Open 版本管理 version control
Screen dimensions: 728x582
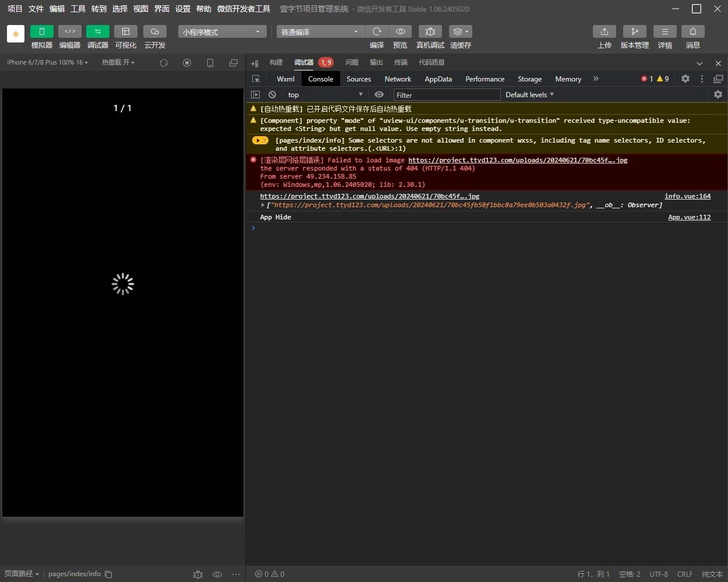[635, 31]
